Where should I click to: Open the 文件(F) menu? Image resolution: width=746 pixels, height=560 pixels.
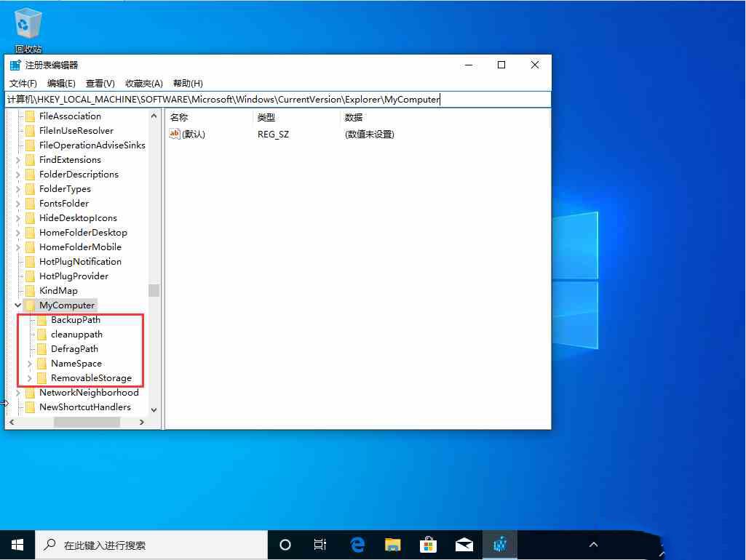23,84
